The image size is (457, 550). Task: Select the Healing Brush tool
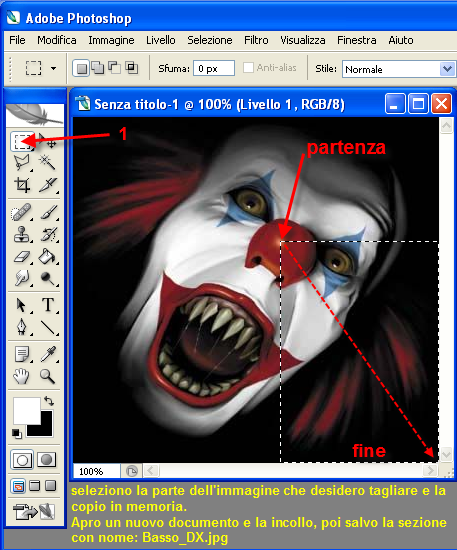(22, 212)
